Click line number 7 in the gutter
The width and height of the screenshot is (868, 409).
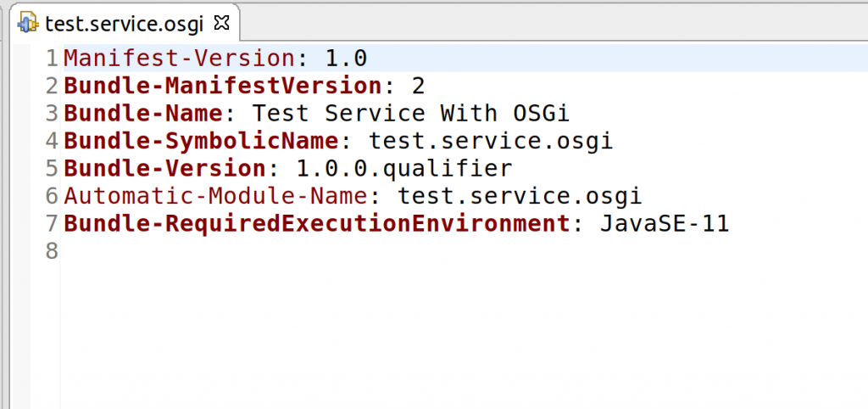coord(52,224)
